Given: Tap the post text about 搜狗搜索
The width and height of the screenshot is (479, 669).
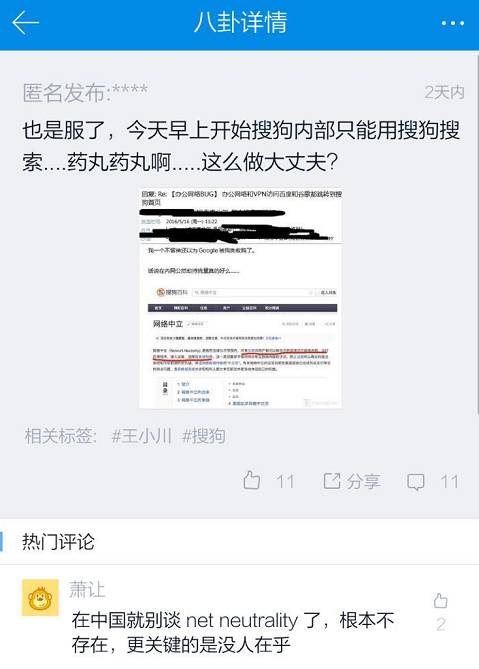Looking at the screenshot, I should (x=241, y=146).
